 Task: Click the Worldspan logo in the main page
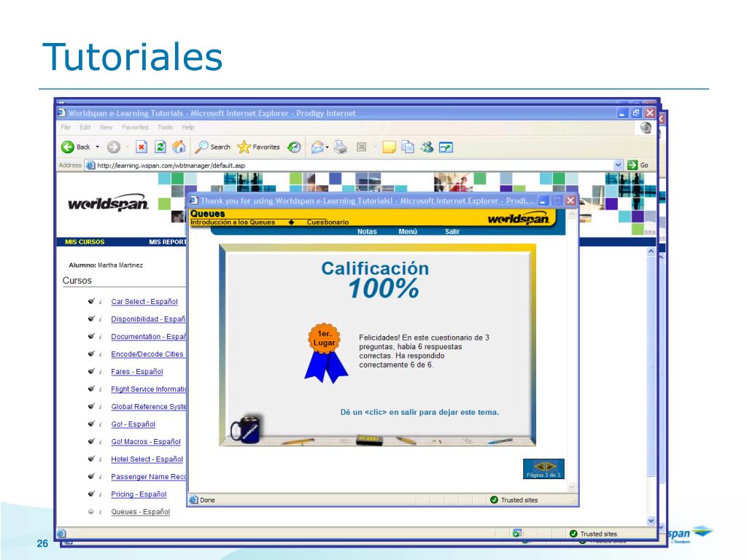click(x=108, y=203)
